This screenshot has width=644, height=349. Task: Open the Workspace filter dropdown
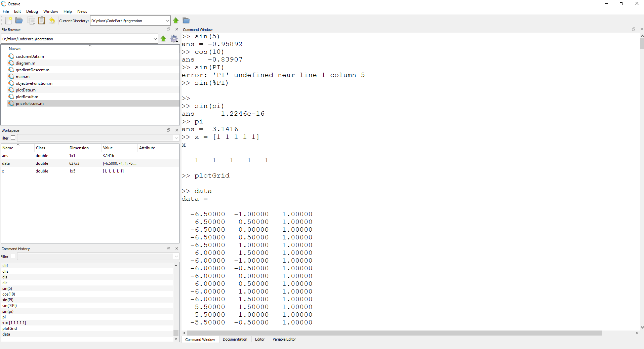pos(176,138)
